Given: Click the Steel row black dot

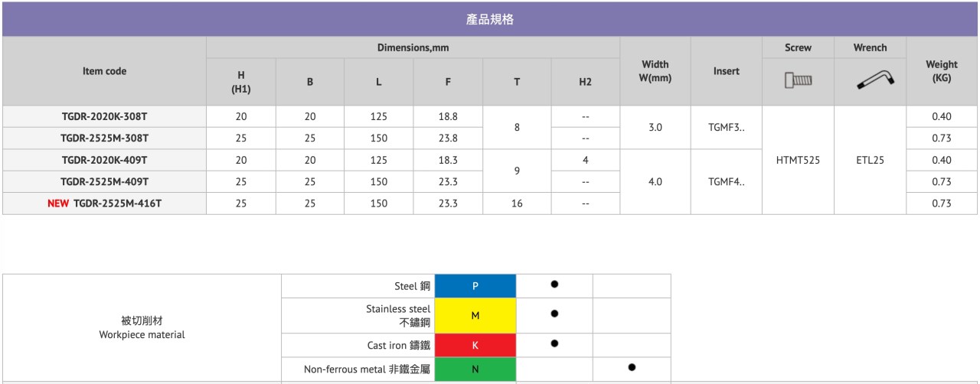Looking at the screenshot, I should [554, 285].
